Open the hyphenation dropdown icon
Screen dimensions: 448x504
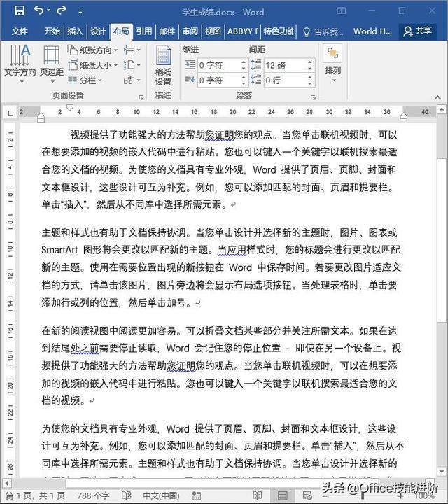point(132,80)
